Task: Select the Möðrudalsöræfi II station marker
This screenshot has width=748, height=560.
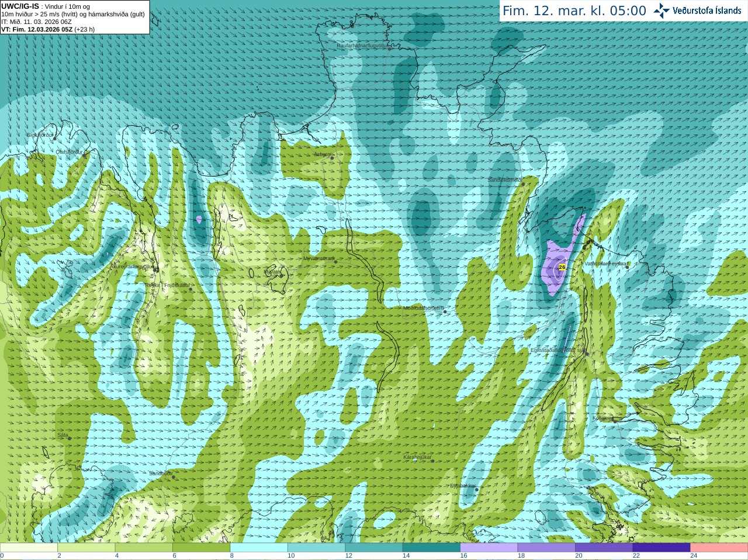Action: (x=445, y=312)
